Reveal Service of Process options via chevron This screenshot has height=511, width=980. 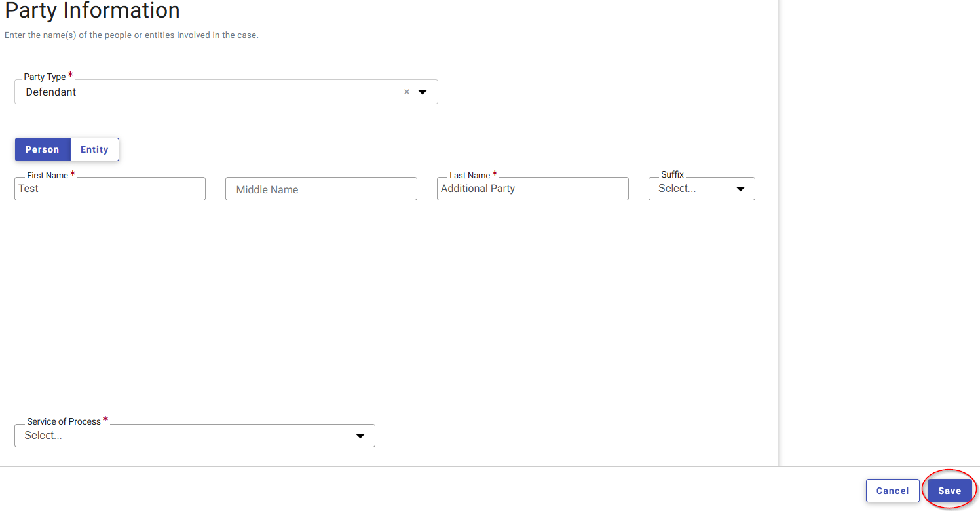tap(360, 436)
